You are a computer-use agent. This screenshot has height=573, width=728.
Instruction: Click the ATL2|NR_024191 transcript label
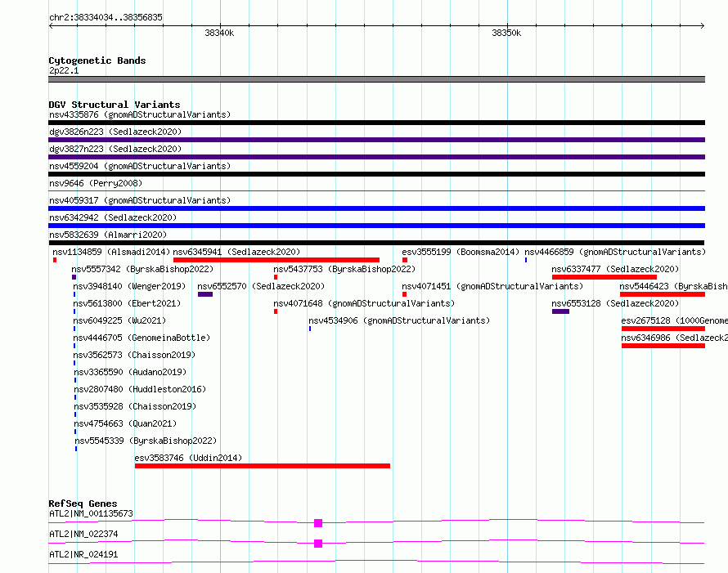tap(83, 554)
